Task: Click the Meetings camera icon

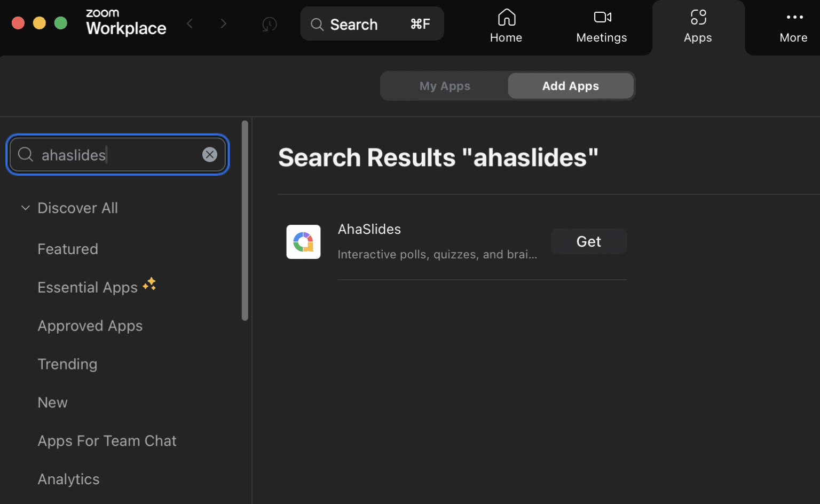Action: (601, 24)
